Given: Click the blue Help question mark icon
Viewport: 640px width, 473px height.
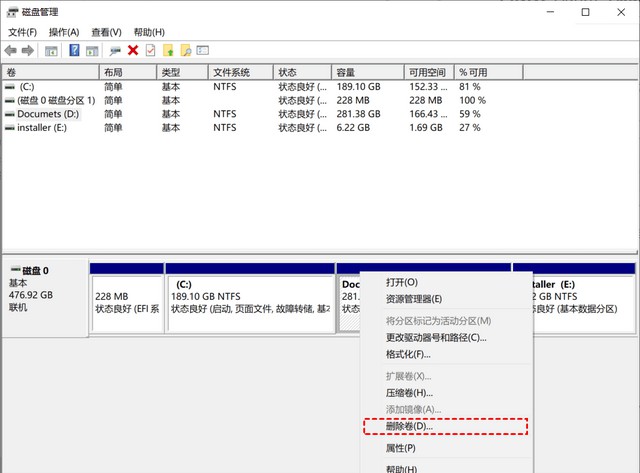Looking at the screenshot, I should (74, 50).
